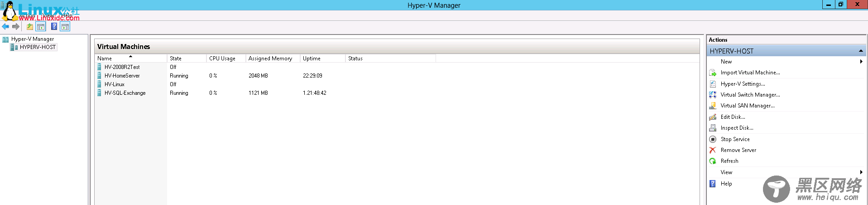Viewport: 868px width, 205px height.
Task: Open Virtual Switch Manager action
Action: click(x=750, y=95)
